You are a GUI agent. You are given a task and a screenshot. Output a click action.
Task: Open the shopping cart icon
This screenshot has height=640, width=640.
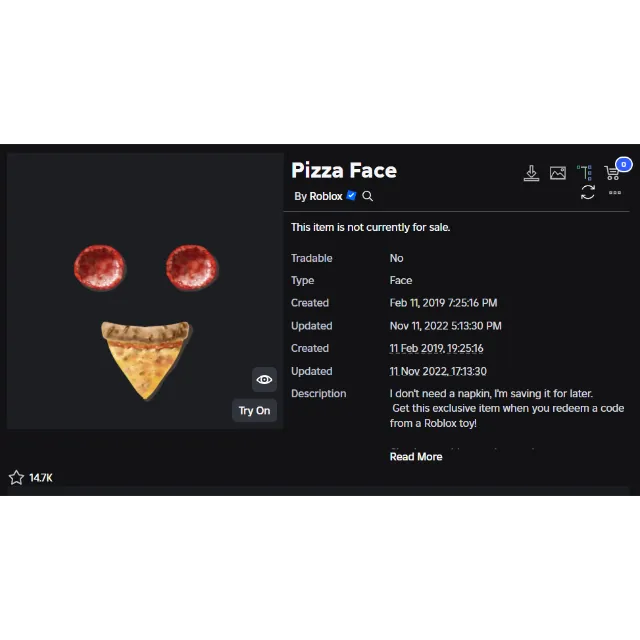(x=611, y=173)
